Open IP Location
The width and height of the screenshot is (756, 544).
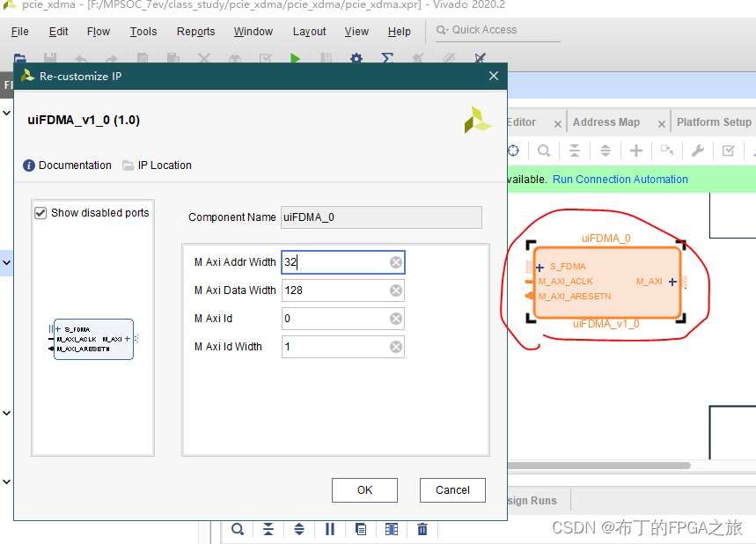(158, 165)
